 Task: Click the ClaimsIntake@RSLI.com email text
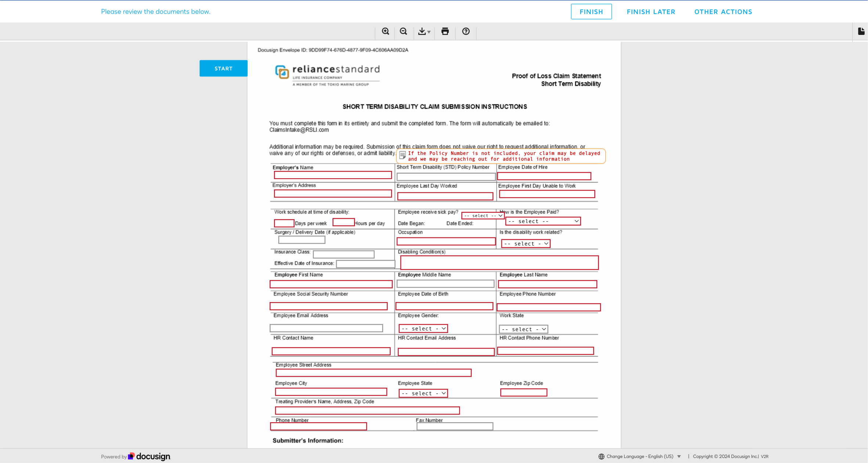coord(299,130)
